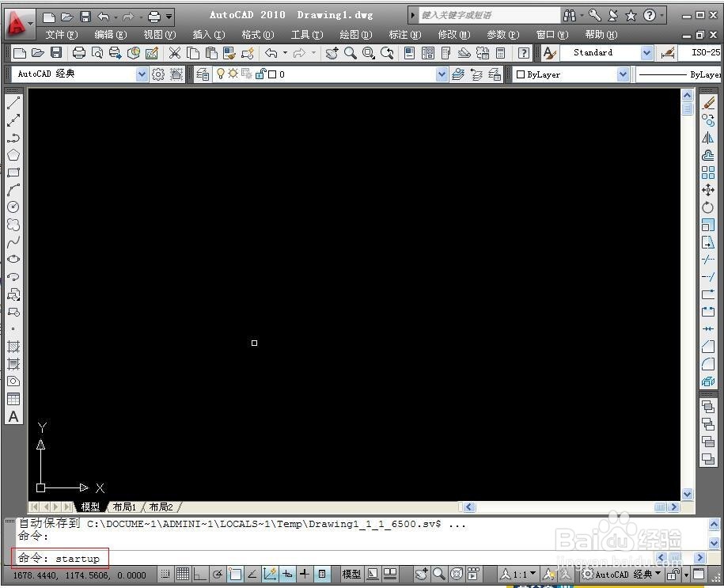Image resolution: width=724 pixels, height=588 pixels.
Task: Toggle Ortho mode in the status bar
Action: [x=200, y=574]
